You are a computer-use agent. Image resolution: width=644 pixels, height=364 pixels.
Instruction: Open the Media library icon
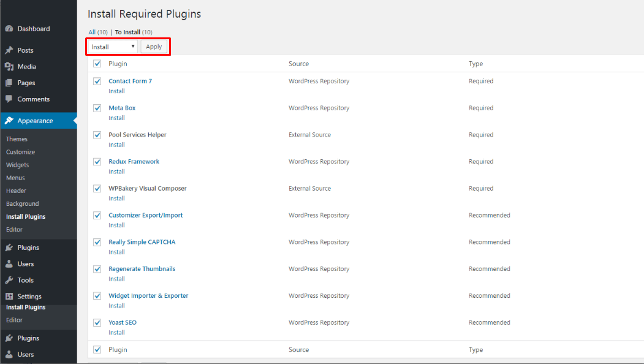click(x=9, y=67)
